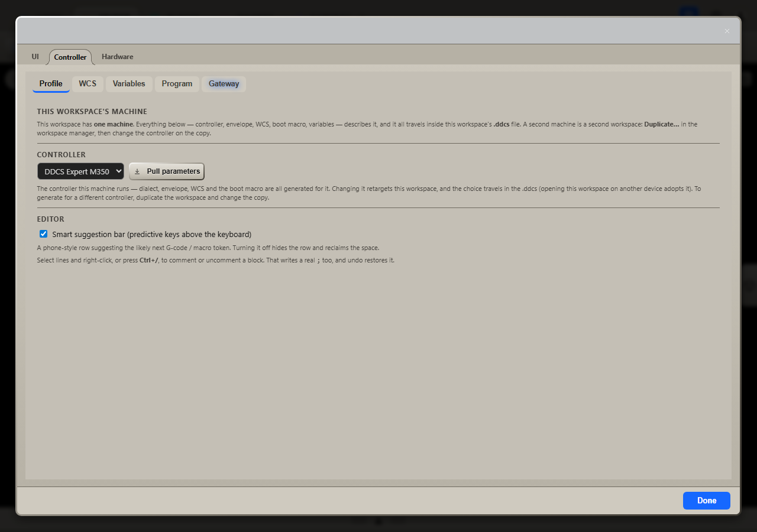Viewport: 757px width, 532px height.
Task: Toggle the Smart suggestion bar checkbox
Action: 43,234
